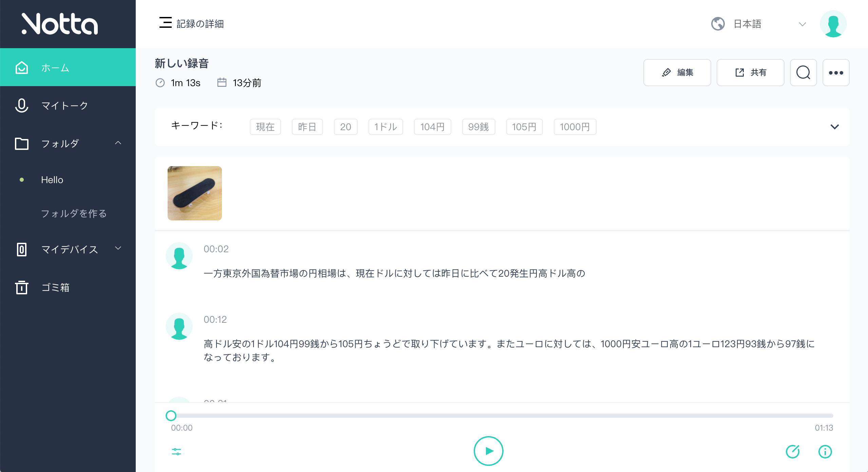Viewport: 868px width, 472px height.
Task: Open フォルダを作る to create a folder
Action: point(74,214)
